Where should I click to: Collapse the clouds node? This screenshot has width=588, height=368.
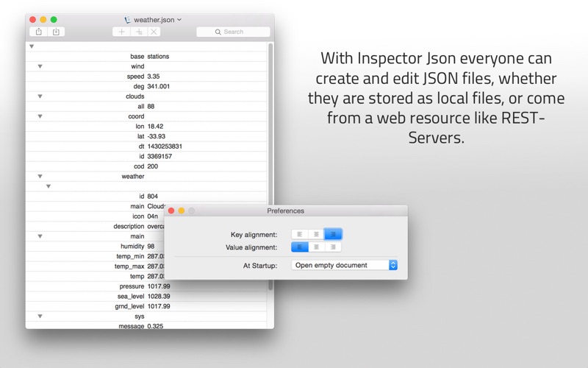point(40,96)
